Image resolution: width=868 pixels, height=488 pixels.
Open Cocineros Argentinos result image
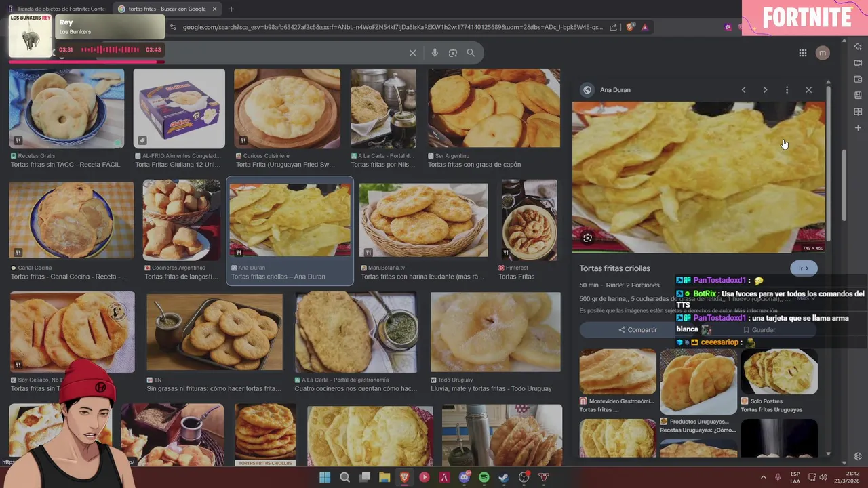(x=181, y=220)
